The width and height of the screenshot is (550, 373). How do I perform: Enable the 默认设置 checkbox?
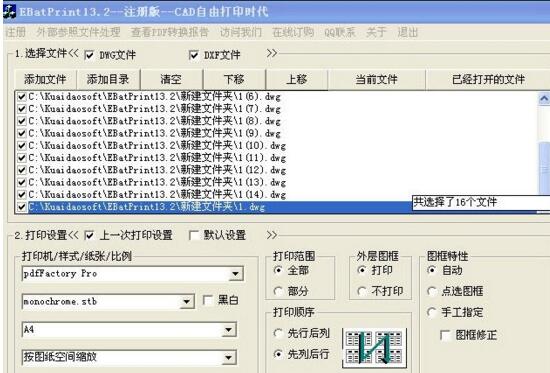193,235
